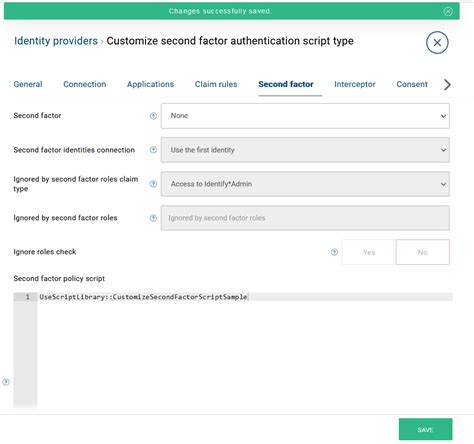Open help icon beside Ignored by second factor roles

click(x=153, y=218)
